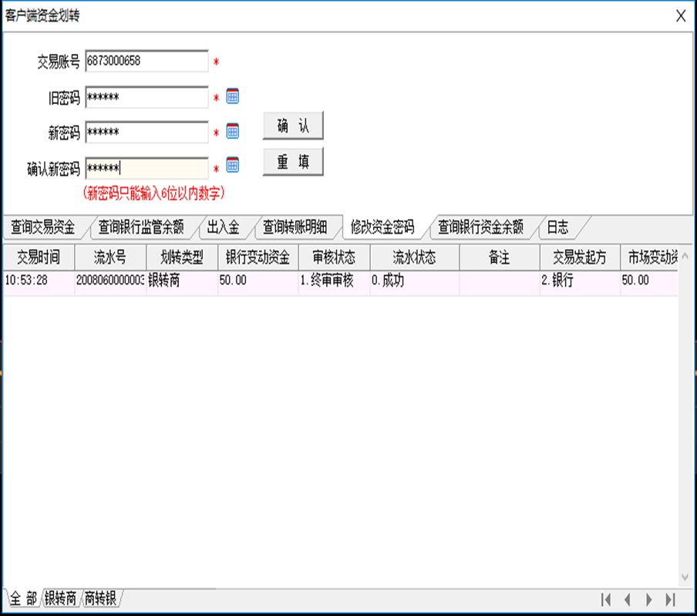Open soft keyboard icon beside 确认新密码 field
This screenshot has width=697, height=616.
coord(233,165)
